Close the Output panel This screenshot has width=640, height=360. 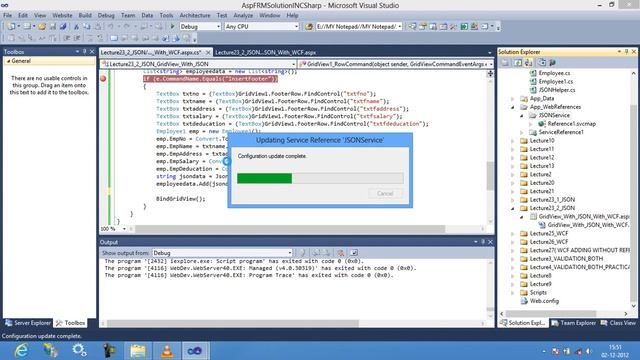490,242
